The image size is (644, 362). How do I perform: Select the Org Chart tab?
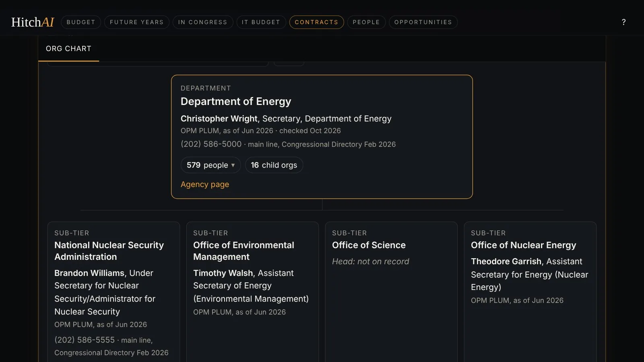click(x=68, y=49)
